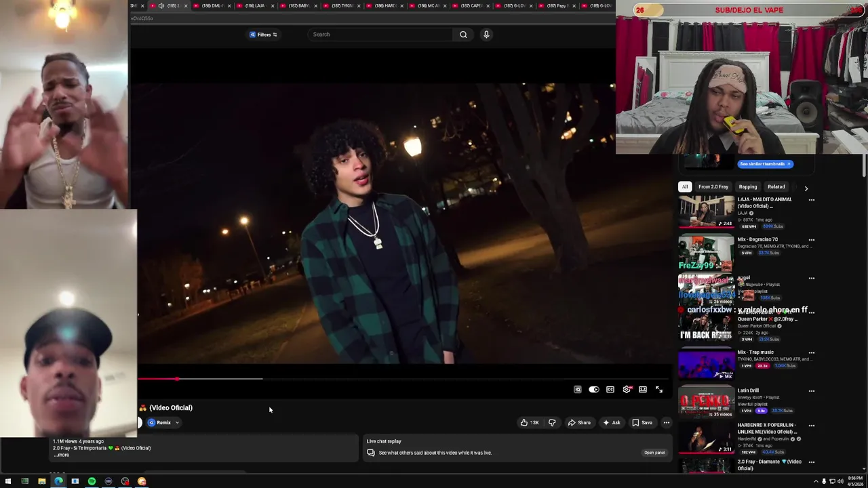Switch to the (186) DML browser tab
Viewport: 868px width, 488px height.
(211, 5)
